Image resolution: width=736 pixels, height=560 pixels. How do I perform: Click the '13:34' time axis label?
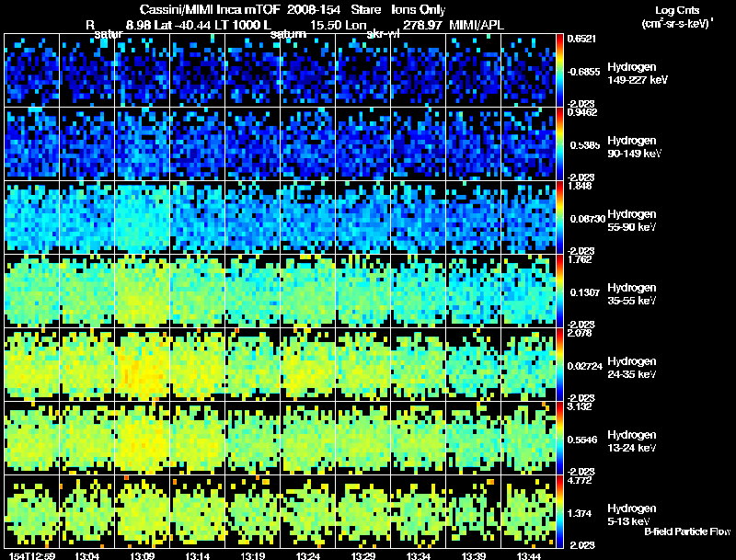419,556
